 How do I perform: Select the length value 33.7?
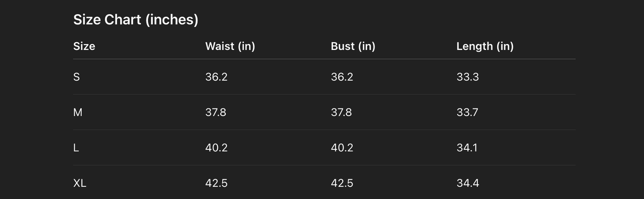tap(467, 112)
